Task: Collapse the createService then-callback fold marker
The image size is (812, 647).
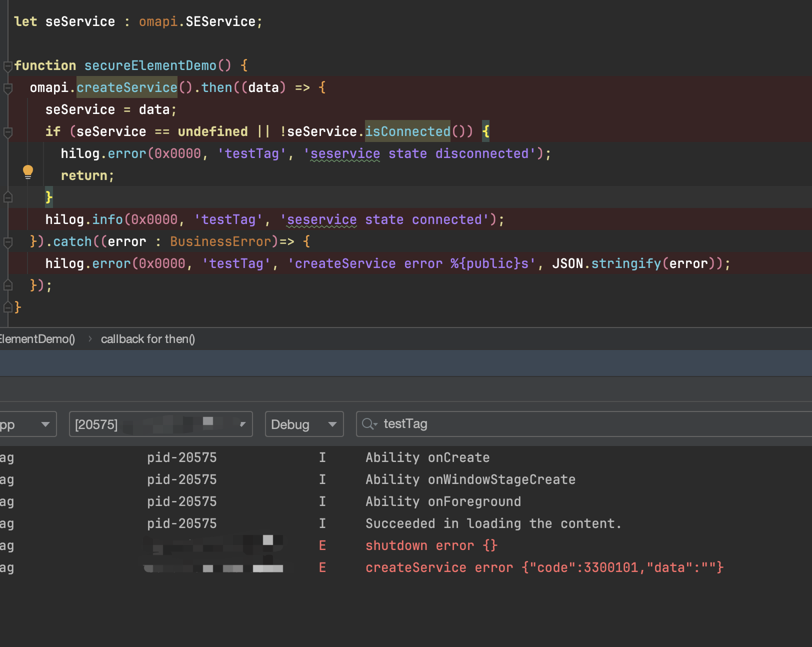Action: tap(7, 88)
